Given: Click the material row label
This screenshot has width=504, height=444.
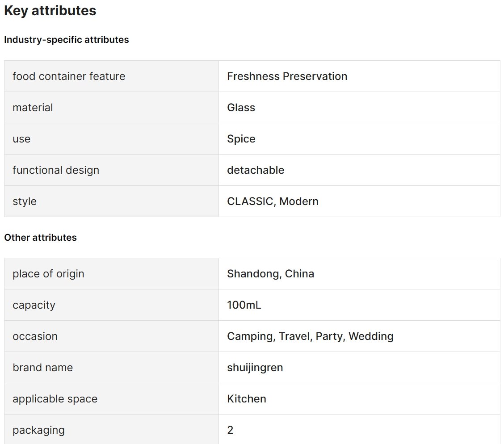Looking at the screenshot, I should [x=33, y=107].
